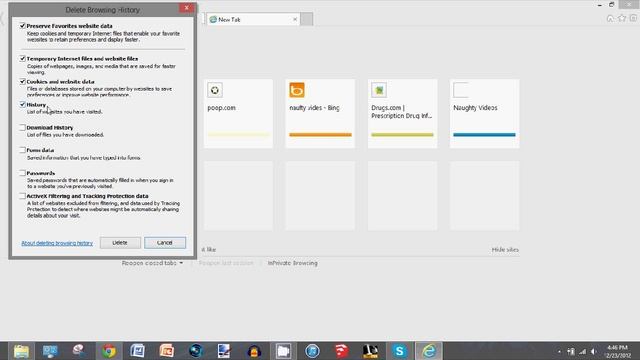
Task: Open File Explorer from the taskbar
Action: tap(21, 351)
